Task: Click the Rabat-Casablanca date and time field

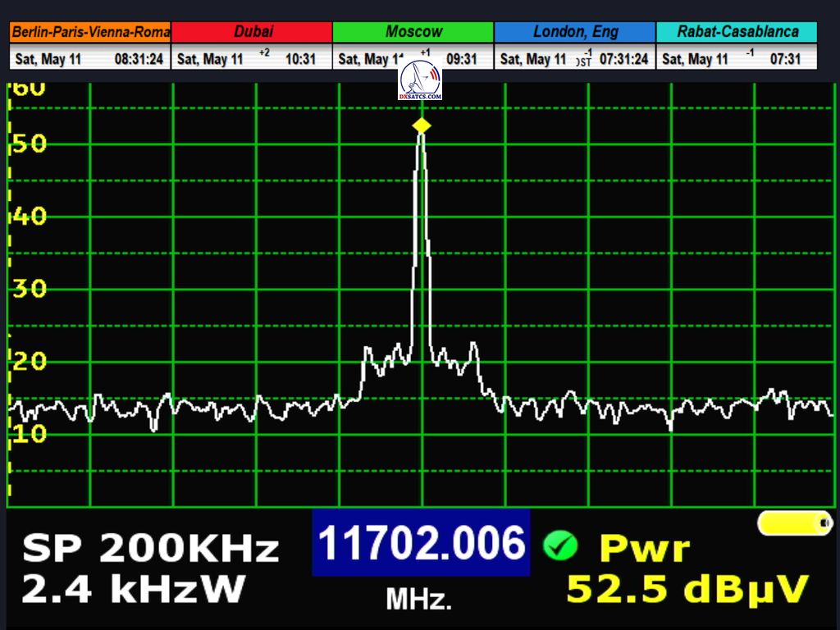Action: [737, 59]
